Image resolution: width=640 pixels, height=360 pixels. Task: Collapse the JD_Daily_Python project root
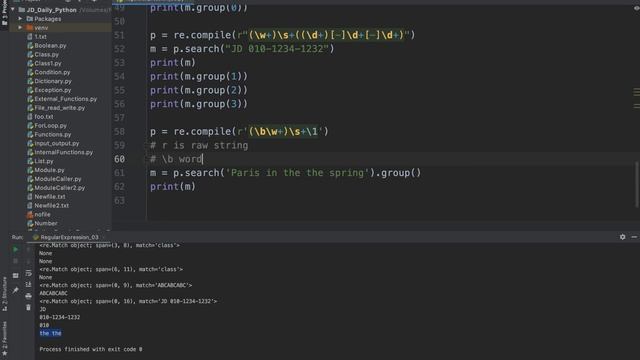point(13,9)
